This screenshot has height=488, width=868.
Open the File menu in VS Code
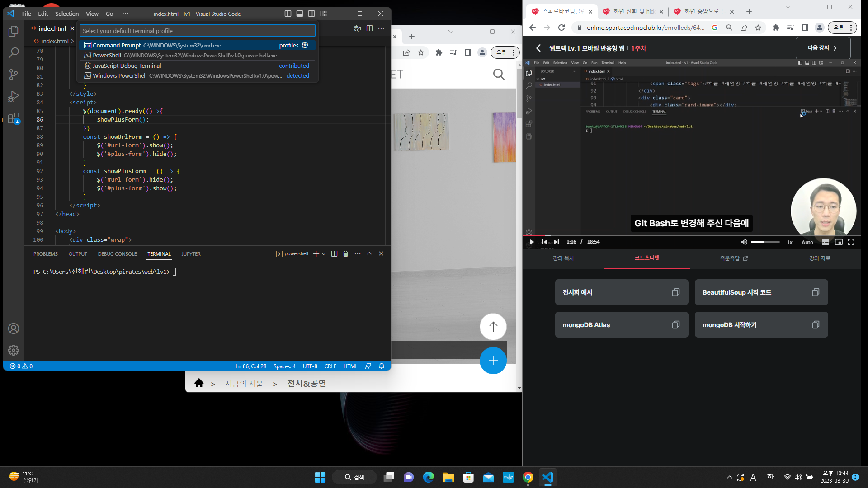click(x=27, y=14)
